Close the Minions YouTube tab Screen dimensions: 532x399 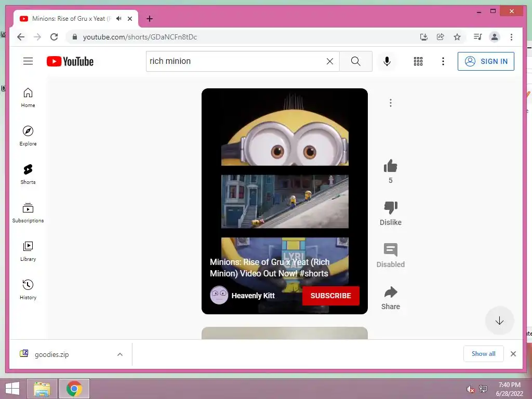(130, 19)
